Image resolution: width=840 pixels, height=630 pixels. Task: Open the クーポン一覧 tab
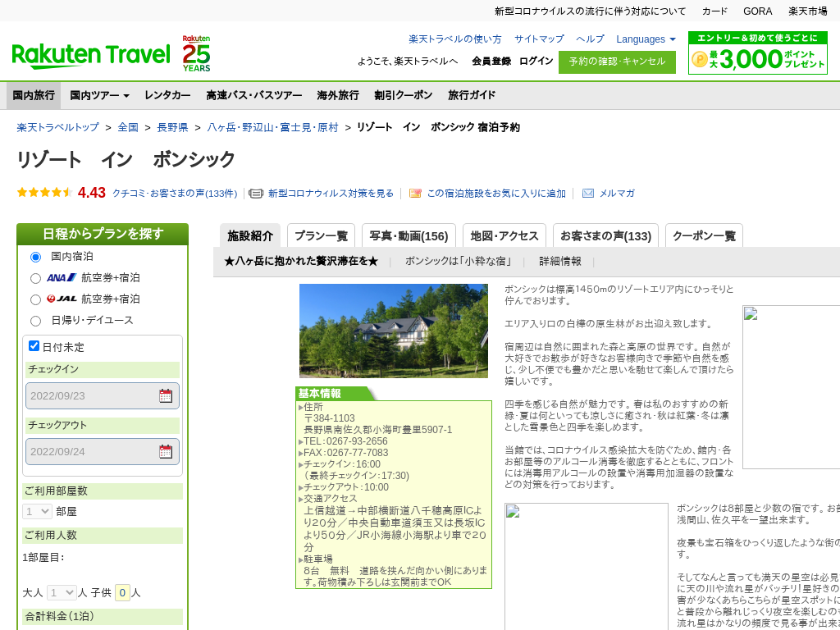point(704,235)
